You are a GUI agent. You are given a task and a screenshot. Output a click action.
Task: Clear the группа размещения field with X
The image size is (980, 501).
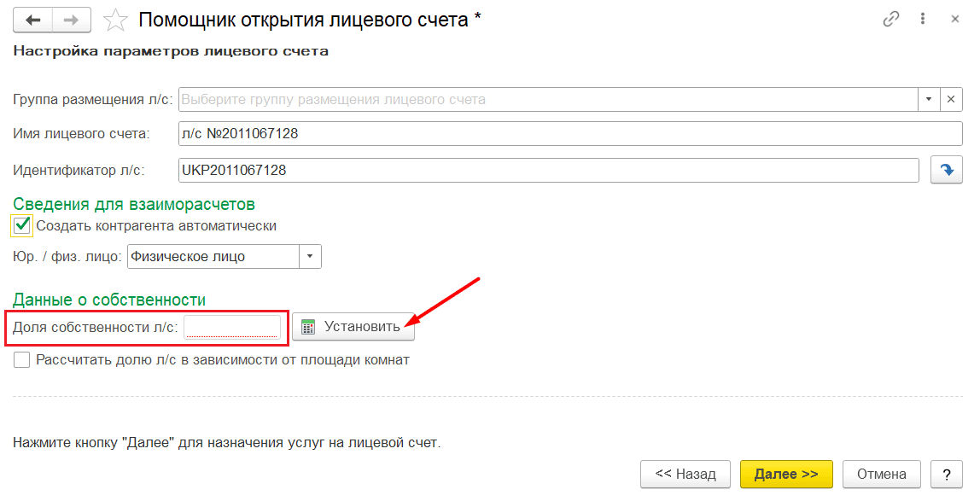click(951, 99)
